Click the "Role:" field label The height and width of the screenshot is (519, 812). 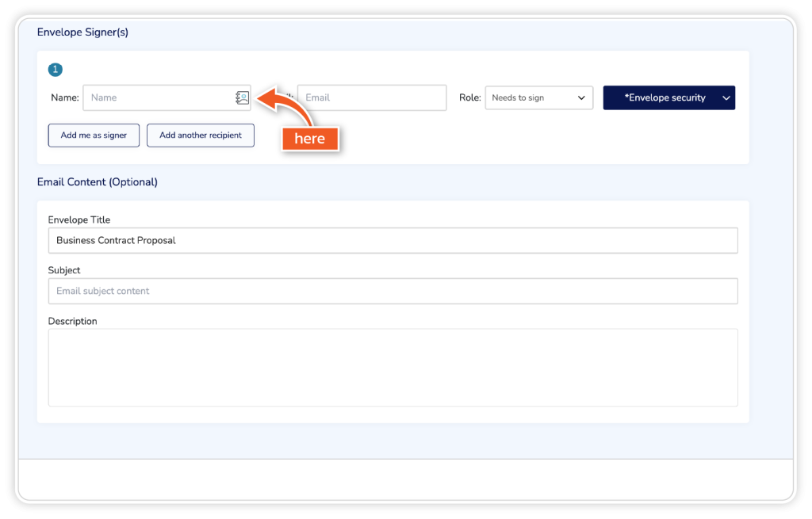tap(470, 97)
